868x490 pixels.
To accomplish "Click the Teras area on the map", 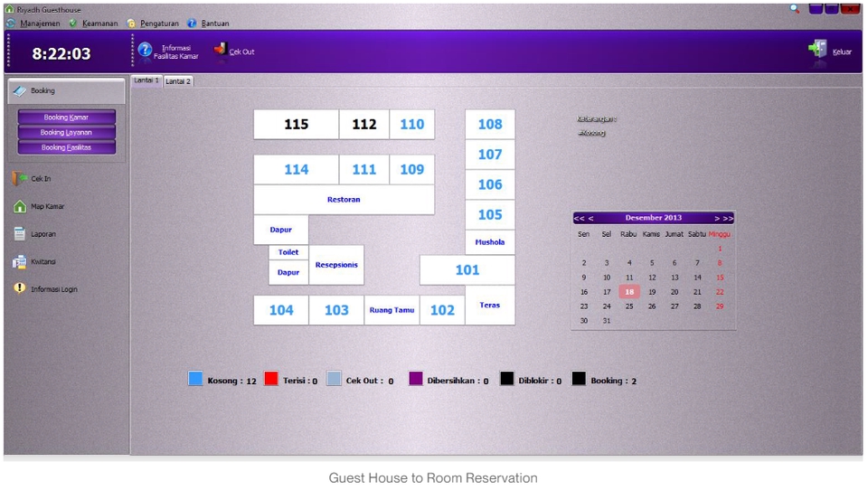I will pyautogui.click(x=490, y=305).
